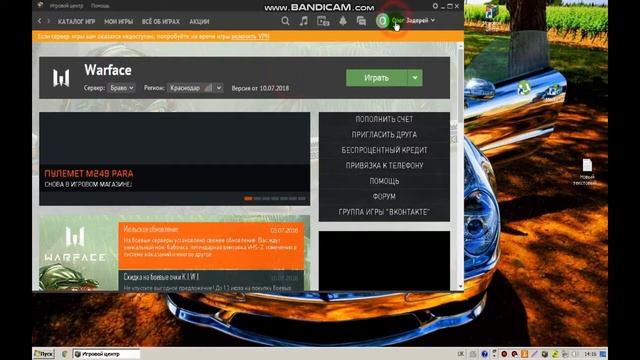Click the green Играть button
Screen dimensions: 640x360
377,78
